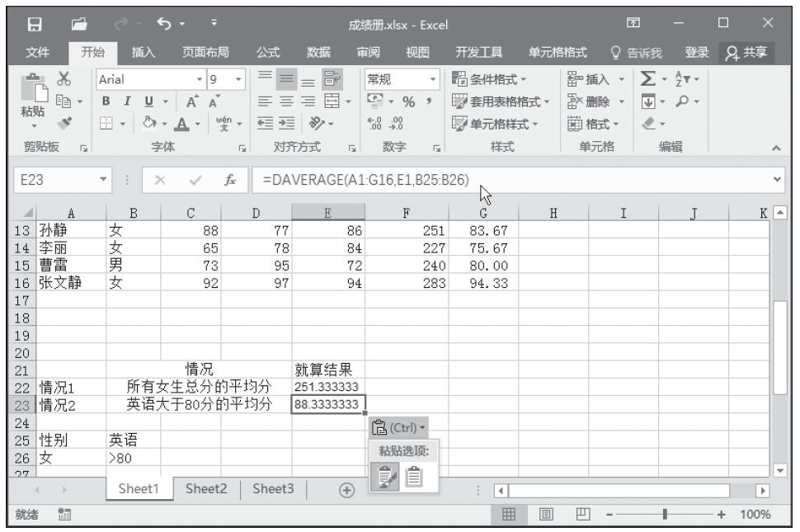
Task: Click the Percent Style icon
Action: [x=408, y=102]
